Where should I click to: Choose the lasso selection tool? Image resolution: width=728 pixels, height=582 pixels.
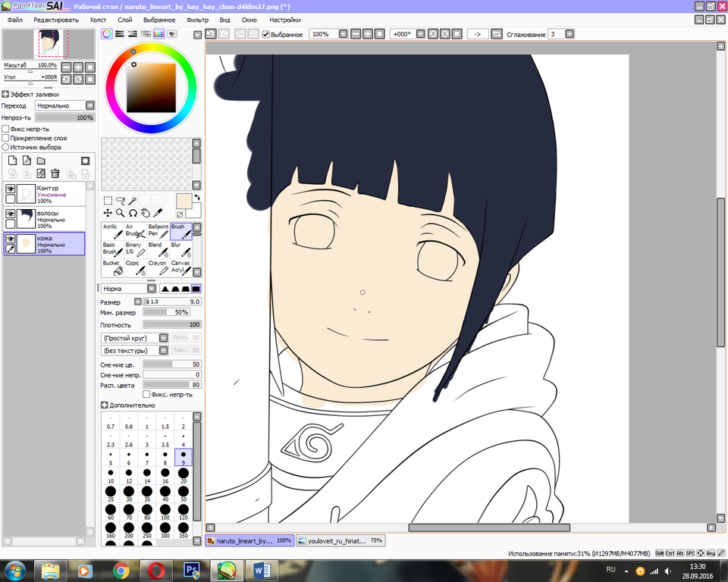tap(121, 201)
